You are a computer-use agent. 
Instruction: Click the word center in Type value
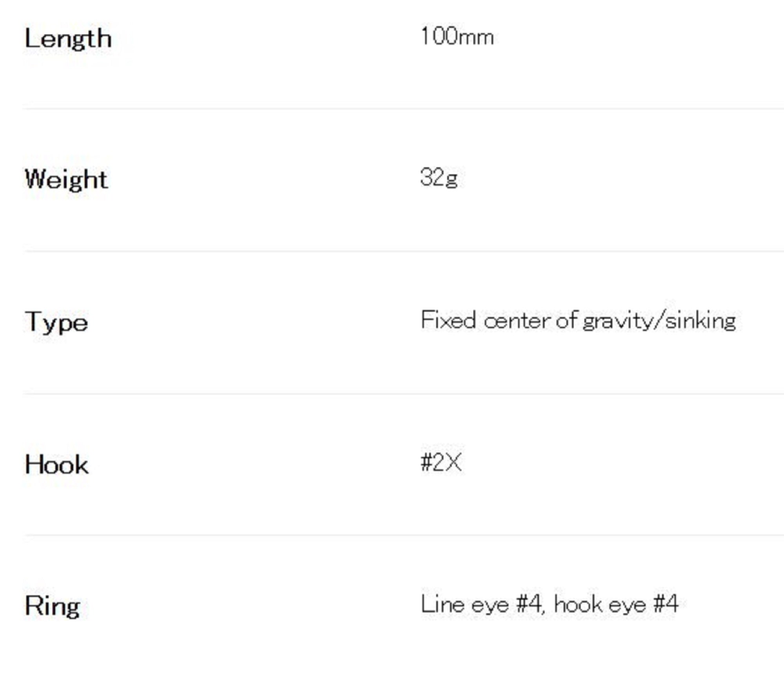(517, 321)
